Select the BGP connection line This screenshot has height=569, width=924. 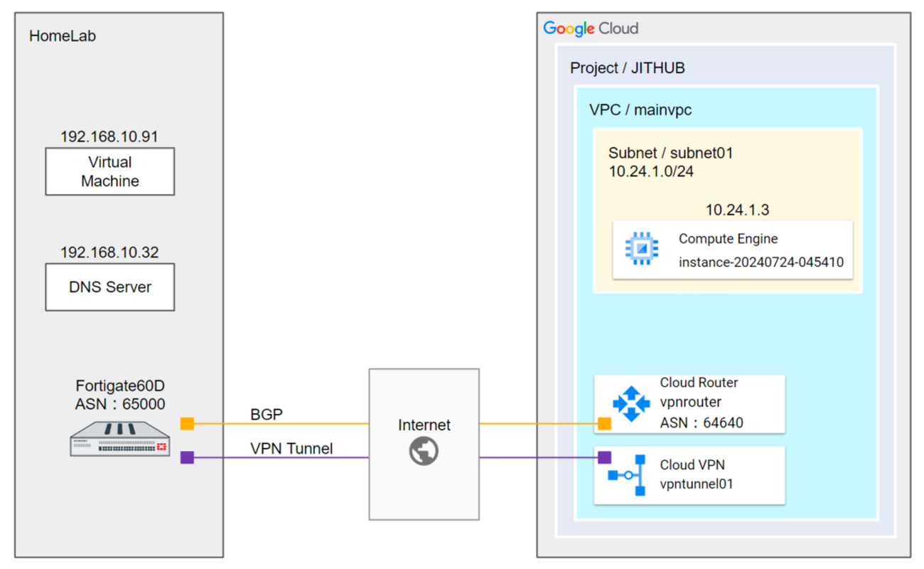pos(320,422)
